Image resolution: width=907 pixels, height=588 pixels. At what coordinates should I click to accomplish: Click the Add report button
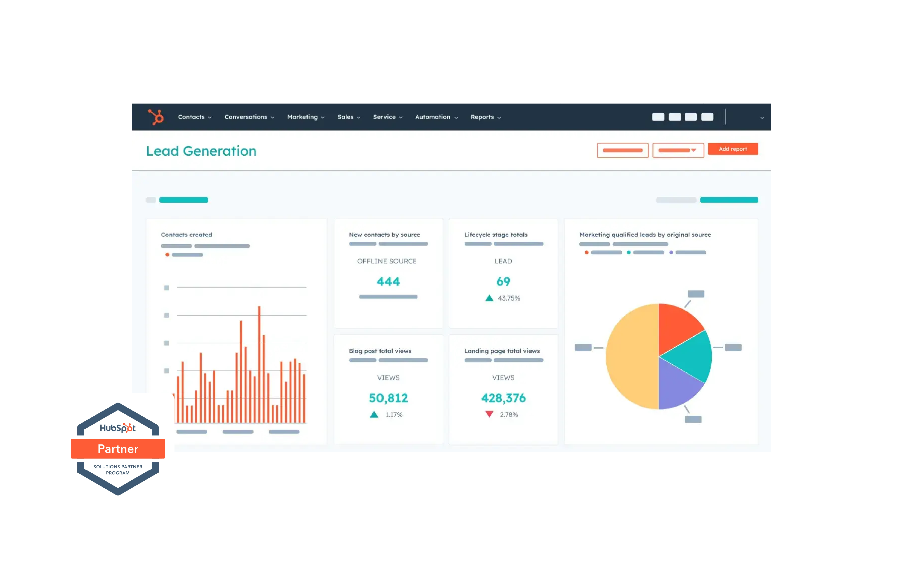tap(733, 149)
